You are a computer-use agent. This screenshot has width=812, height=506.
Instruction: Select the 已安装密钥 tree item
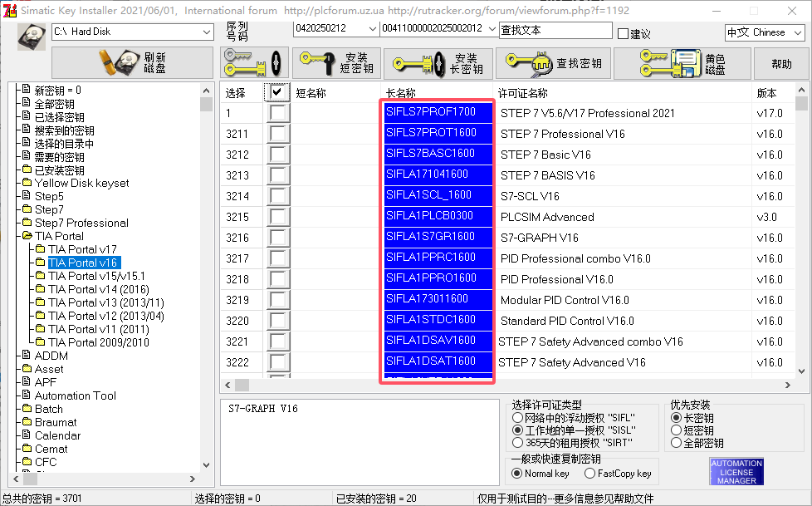click(59, 170)
